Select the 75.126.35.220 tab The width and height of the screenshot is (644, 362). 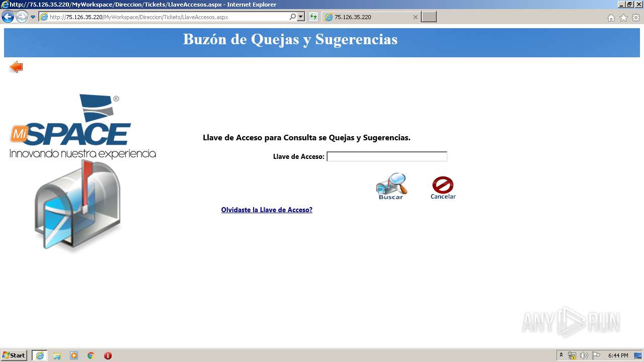tap(371, 17)
